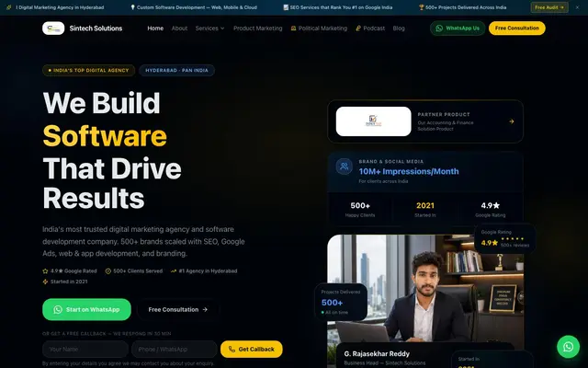Image resolution: width=588 pixels, height=368 pixels.
Task: Open Product Marketing nav link
Action: click(257, 29)
